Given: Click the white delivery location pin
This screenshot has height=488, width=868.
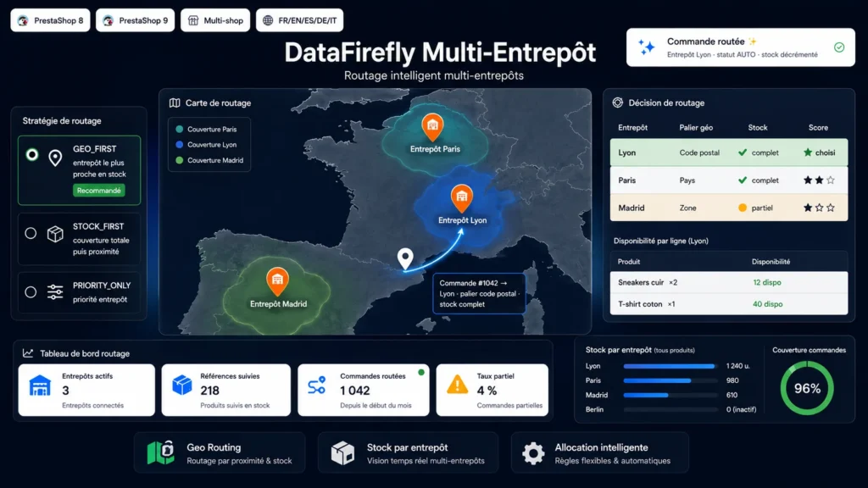Looking at the screenshot, I should [x=405, y=258].
